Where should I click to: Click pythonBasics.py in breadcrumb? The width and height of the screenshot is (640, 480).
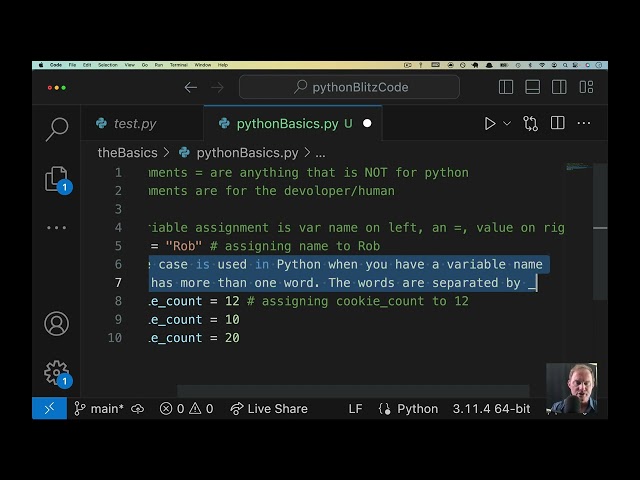tap(247, 153)
